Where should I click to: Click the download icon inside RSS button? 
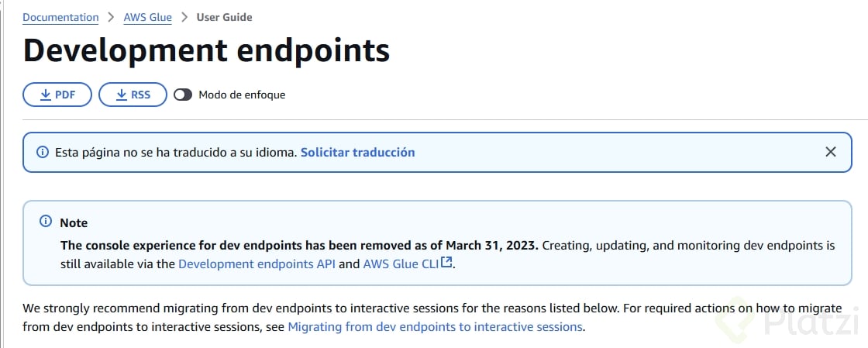(121, 95)
